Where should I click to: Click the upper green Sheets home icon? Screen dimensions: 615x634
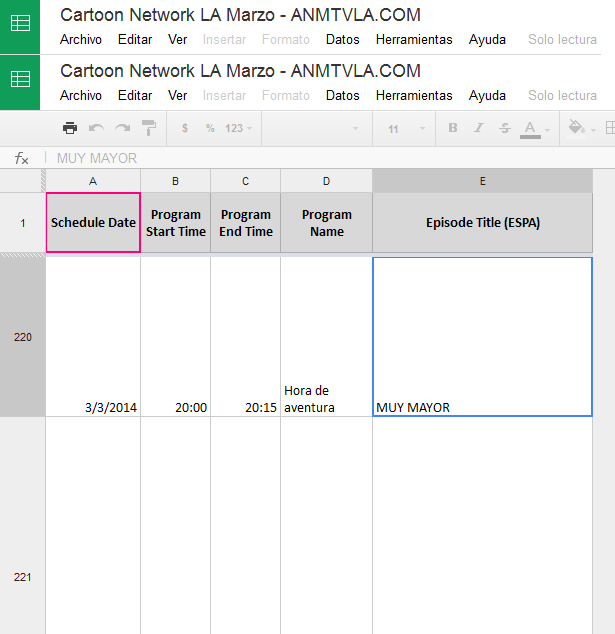pyautogui.click(x=20, y=27)
